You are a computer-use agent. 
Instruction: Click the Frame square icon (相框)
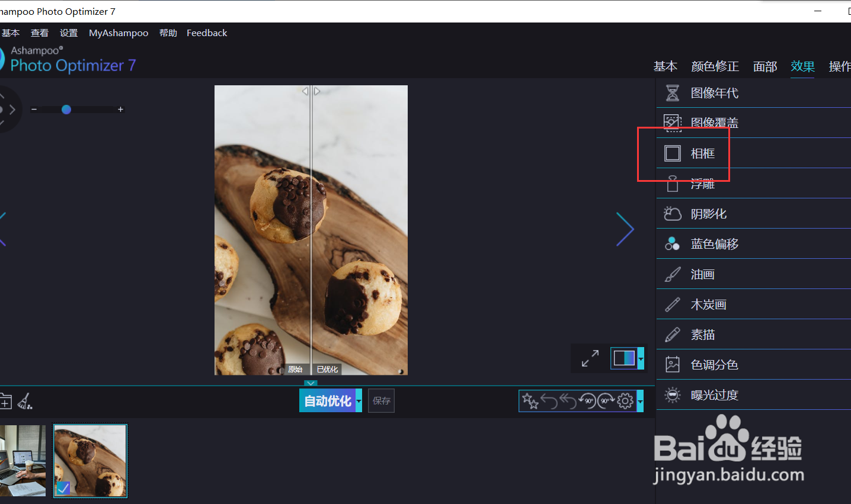(x=672, y=153)
